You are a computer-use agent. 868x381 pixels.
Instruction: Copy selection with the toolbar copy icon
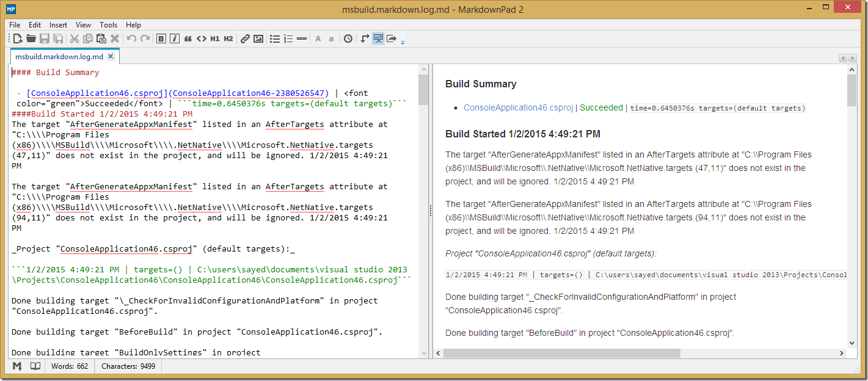point(88,38)
